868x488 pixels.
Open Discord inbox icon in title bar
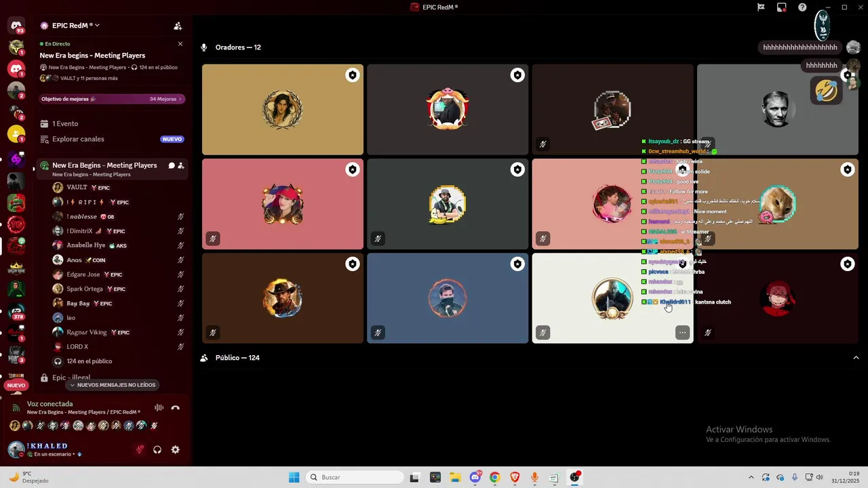pyautogui.click(x=782, y=7)
